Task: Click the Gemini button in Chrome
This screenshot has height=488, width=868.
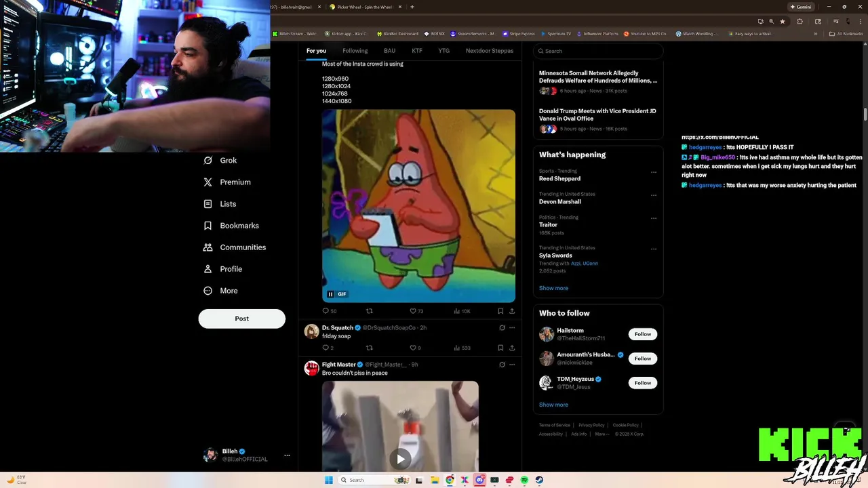Action: [800, 7]
